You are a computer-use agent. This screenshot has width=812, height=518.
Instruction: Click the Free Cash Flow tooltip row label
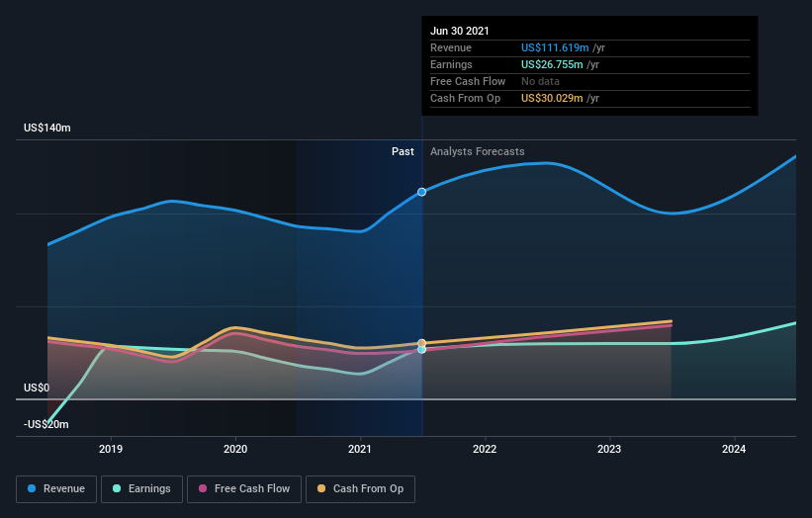468,81
